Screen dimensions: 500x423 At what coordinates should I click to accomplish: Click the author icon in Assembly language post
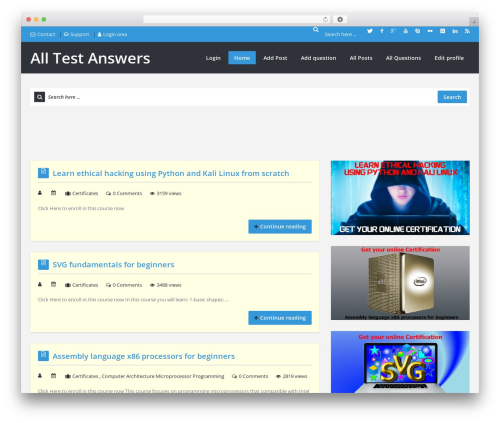click(40, 376)
